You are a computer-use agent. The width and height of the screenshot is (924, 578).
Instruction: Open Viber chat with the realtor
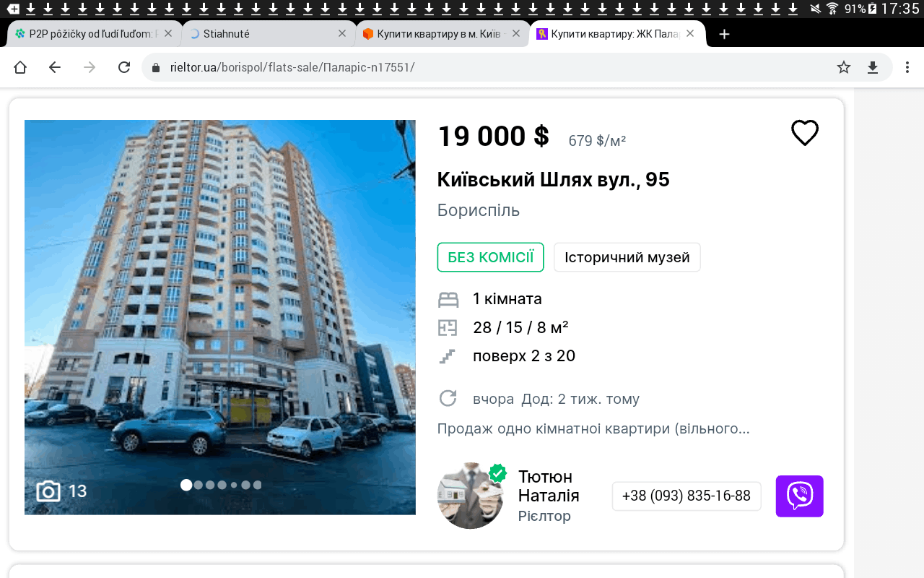click(x=799, y=496)
